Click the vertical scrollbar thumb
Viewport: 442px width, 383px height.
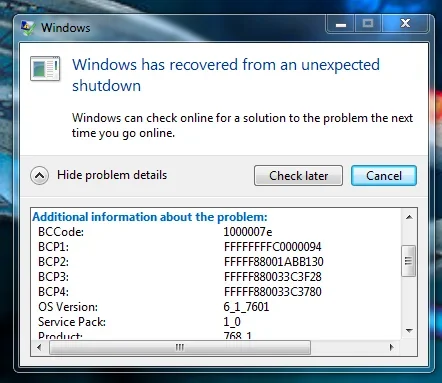click(409, 261)
